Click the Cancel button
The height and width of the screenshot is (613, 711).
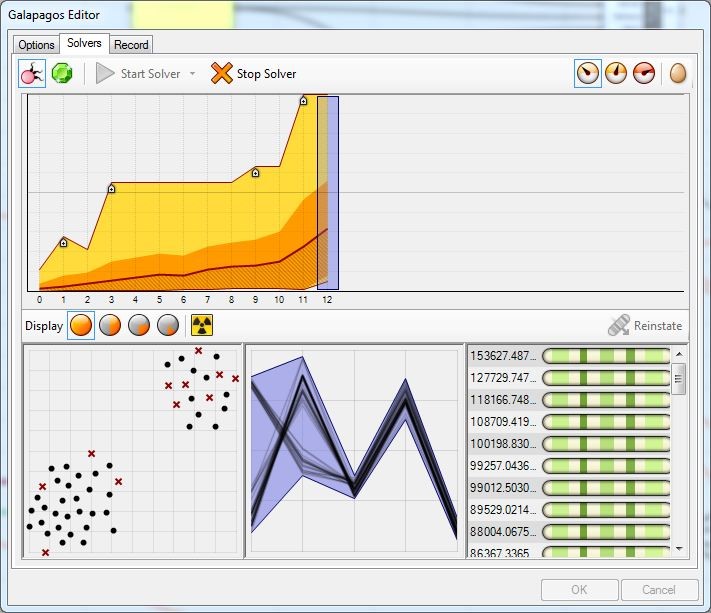tap(659, 590)
